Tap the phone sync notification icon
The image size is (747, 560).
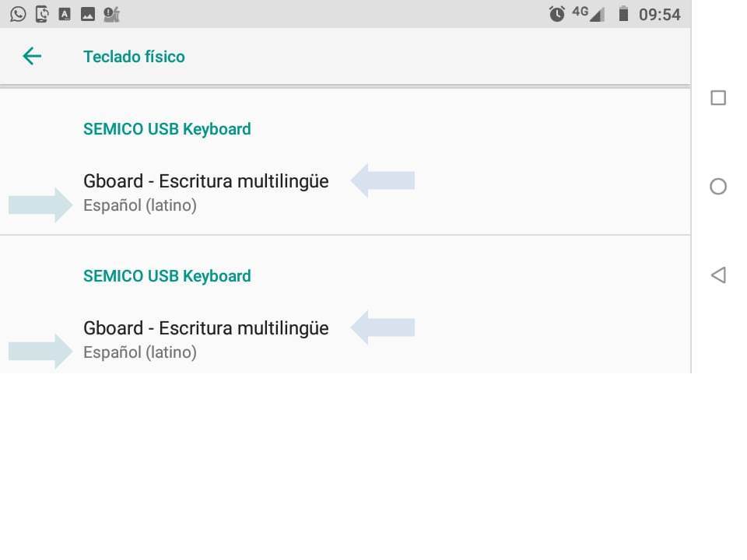pyautogui.click(x=41, y=14)
